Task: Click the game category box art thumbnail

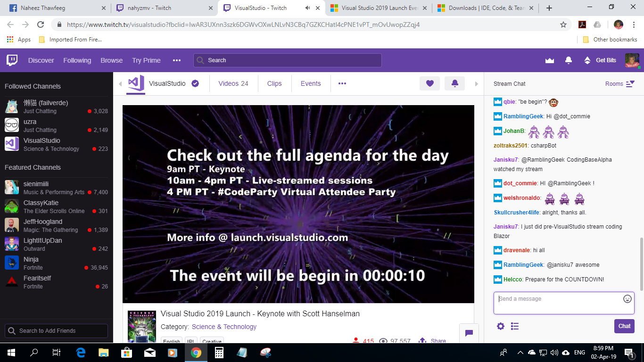Action: click(142, 326)
